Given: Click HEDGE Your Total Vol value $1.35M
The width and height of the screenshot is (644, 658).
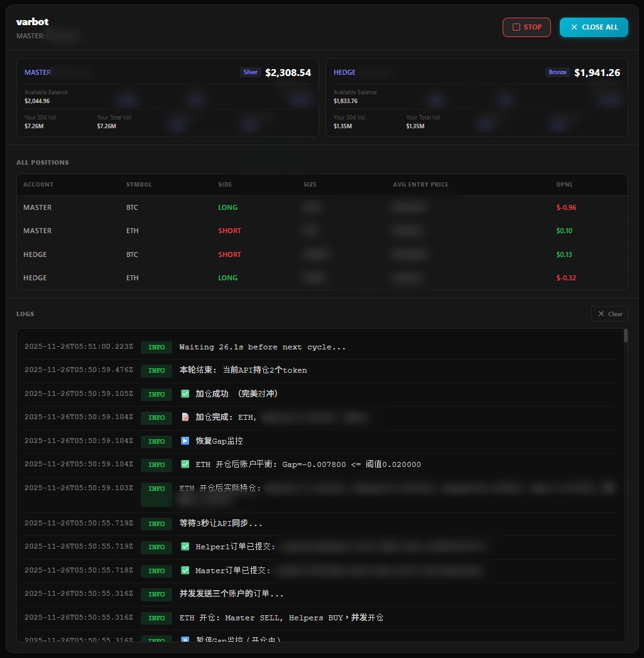Looking at the screenshot, I should click(415, 126).
